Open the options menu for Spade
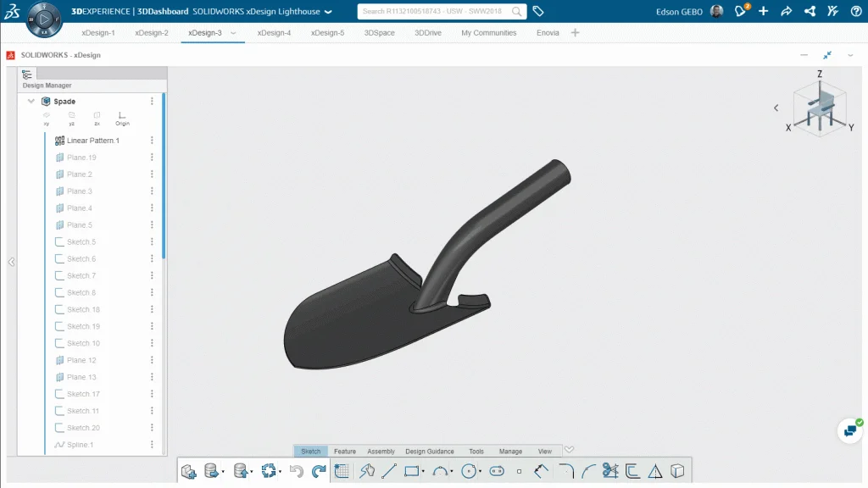This screenshot has width=868, height=488. (x=152, y=101)
